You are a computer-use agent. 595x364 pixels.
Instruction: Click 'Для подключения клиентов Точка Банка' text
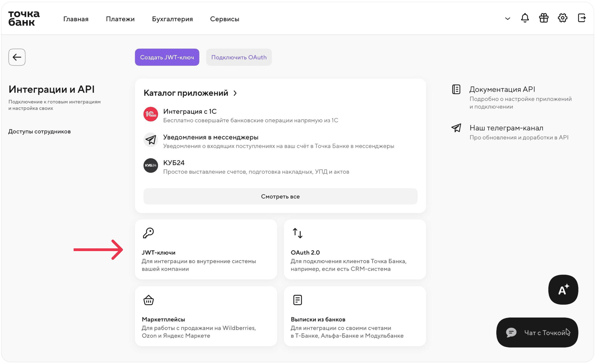[x=349, y=261]
